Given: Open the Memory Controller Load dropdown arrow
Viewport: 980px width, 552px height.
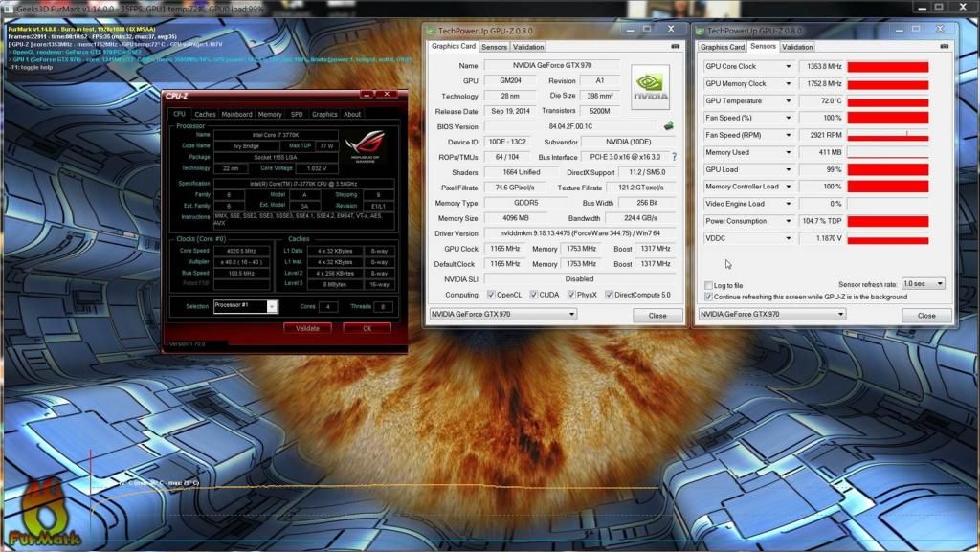Looking at the screenshot, I should click(x=789, y=187).
